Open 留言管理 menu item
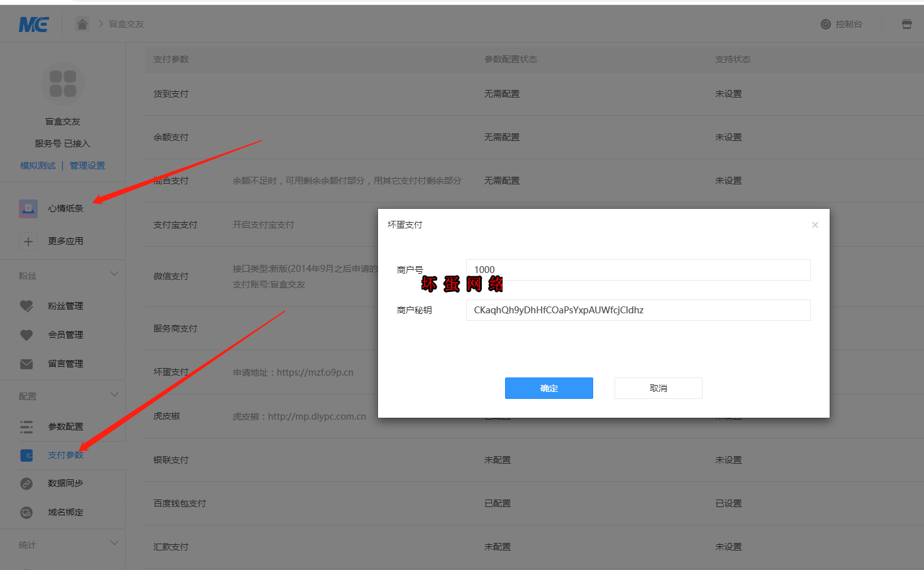This screenshot has width=924, height=570. point(65,364)
